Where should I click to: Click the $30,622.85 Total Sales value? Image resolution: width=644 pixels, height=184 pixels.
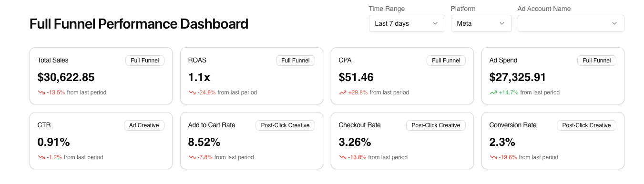pyautogui.click(x=66, y=77)
